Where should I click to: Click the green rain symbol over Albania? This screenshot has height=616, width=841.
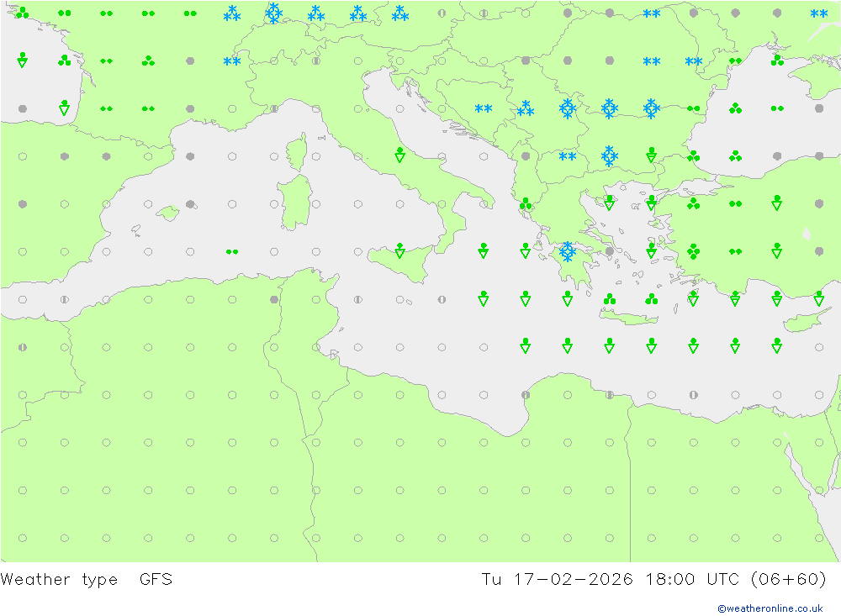point(526,203)
